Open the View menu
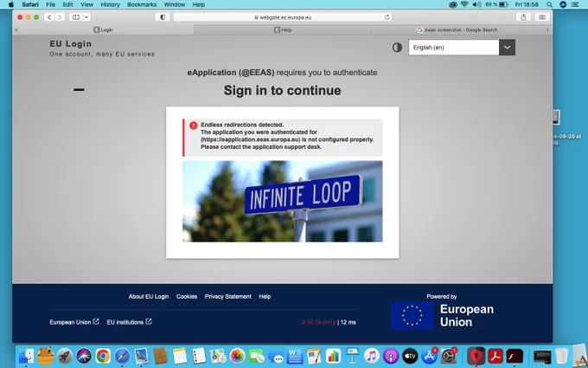588x368 pixels. [86, 4]
